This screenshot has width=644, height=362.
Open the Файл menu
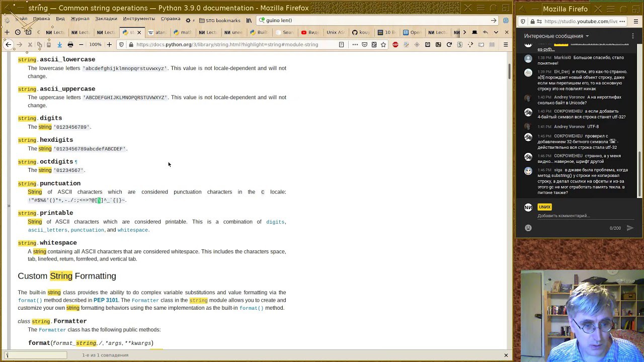click(21, 19)
